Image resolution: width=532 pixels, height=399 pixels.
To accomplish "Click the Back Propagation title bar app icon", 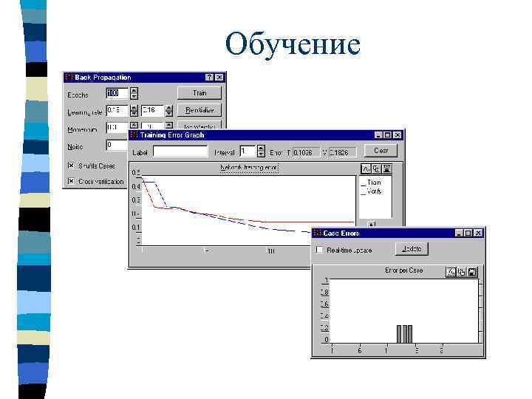I will (69, 78).
